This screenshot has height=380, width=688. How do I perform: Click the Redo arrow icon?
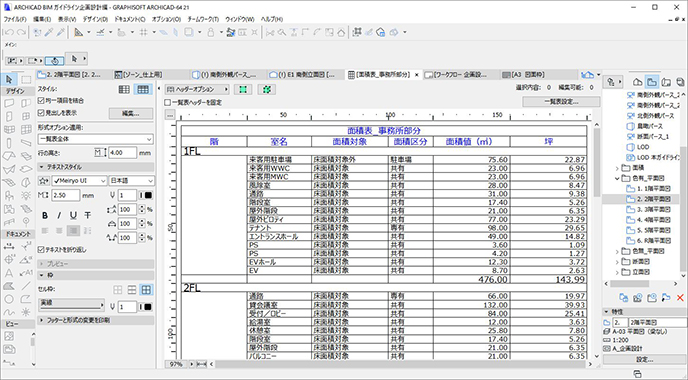[21, 32]
